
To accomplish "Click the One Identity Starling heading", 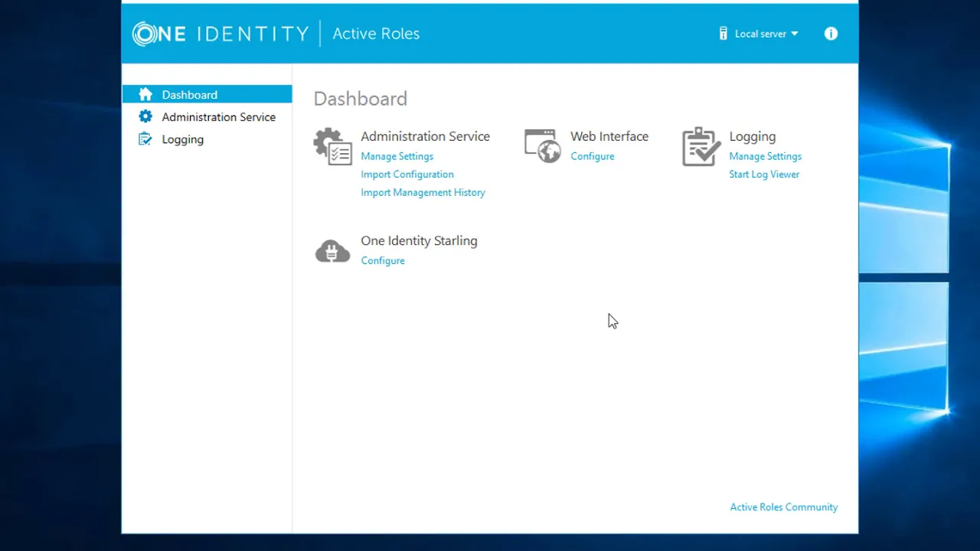I will [x=419, y=240].
